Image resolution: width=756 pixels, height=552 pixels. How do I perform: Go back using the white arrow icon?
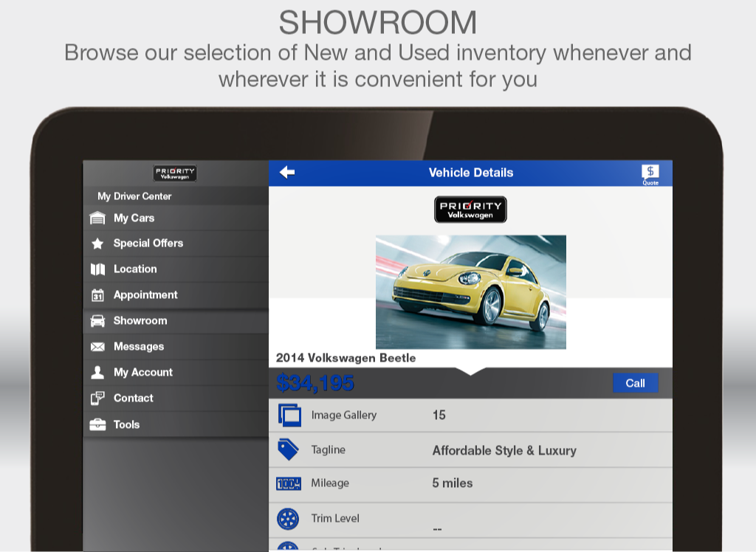pyautogui.click(x=287, y=172)
